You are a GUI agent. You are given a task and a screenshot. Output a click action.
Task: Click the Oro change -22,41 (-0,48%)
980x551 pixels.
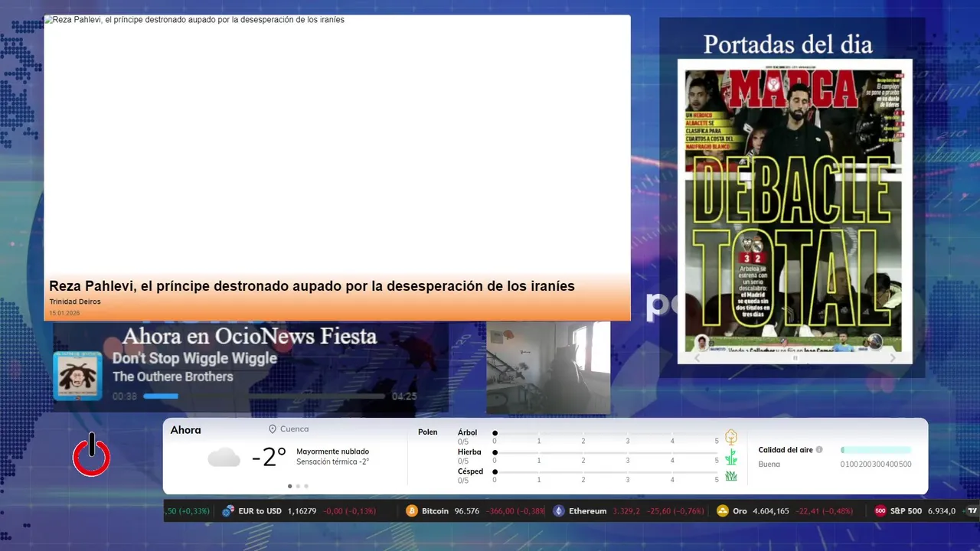pos(824,511)
